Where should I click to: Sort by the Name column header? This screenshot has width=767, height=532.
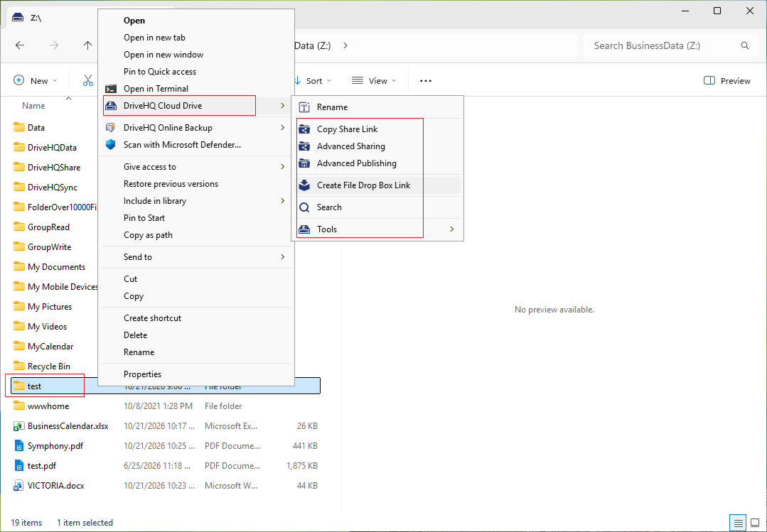click(33, 106)
